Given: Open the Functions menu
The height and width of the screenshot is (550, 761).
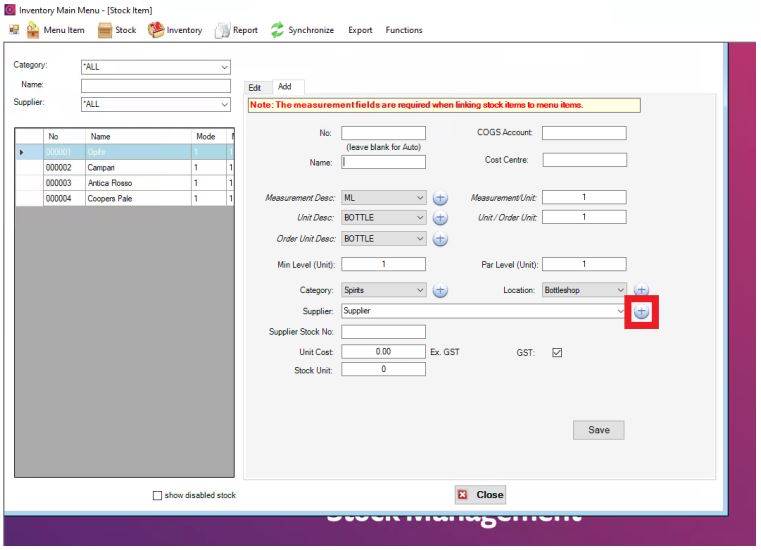Looking at the screenshot, I should 404,30.
